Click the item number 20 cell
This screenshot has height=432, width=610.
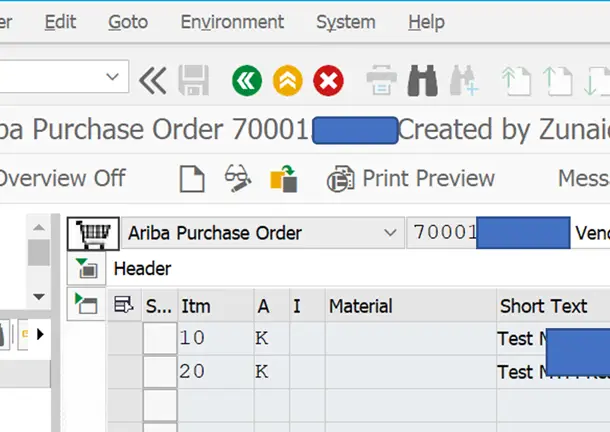pos(216,371)
